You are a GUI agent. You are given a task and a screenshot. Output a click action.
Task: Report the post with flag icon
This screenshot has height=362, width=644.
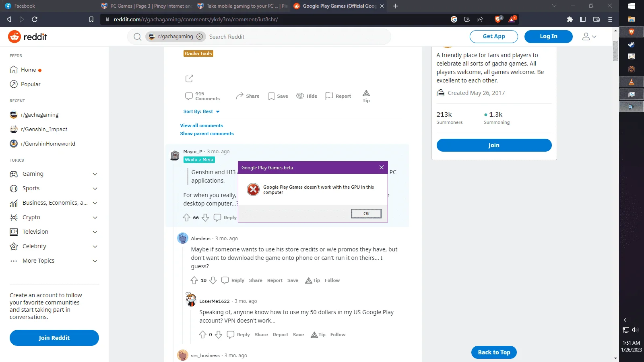coord(338,96)
